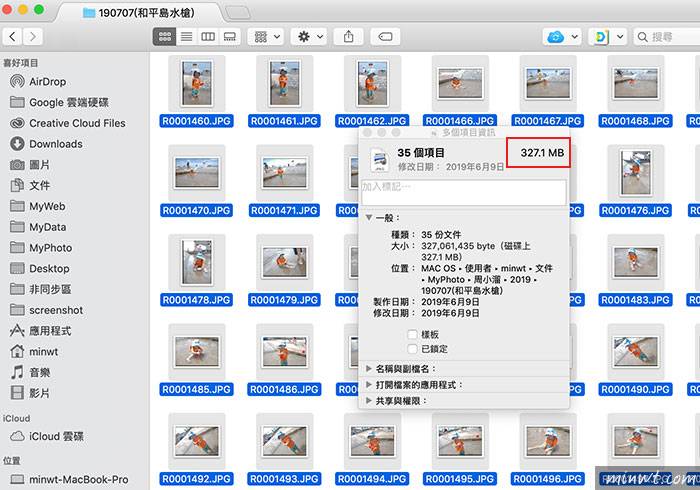Open Downloads folder in the sidebar
The image size is (700, 490).
pos(55,144)
